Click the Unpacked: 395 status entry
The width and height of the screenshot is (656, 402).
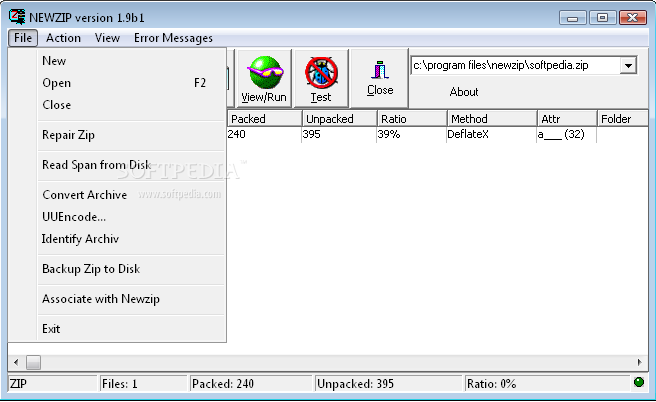(388, 384)
